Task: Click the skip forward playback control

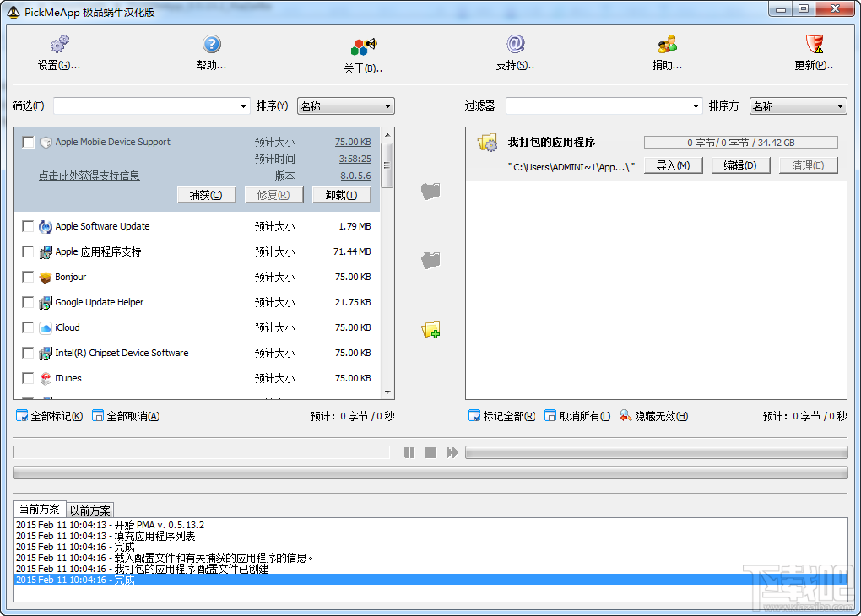Action: (x=452, y=452)
